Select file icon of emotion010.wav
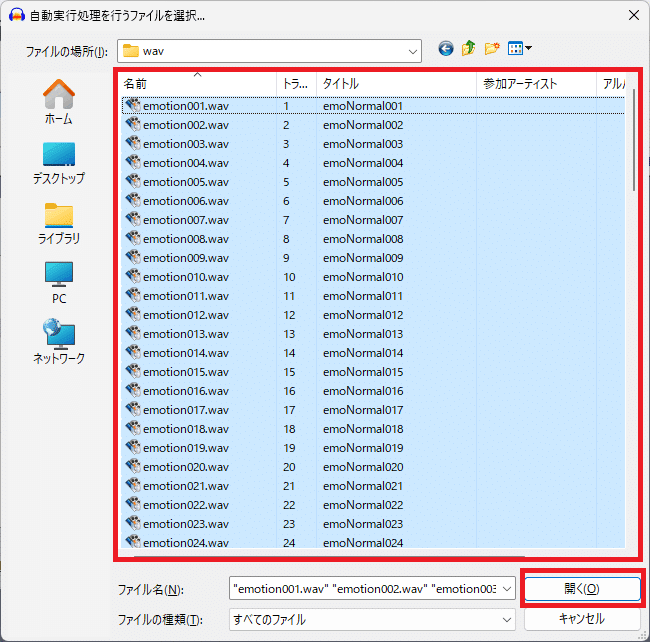Screen dimensions: 650x642 (x=133, y=276)
